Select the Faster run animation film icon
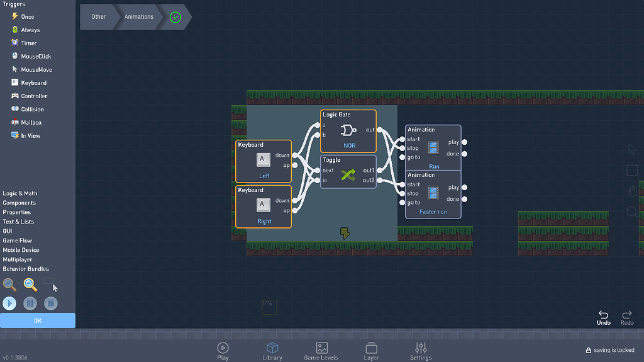 433,193
